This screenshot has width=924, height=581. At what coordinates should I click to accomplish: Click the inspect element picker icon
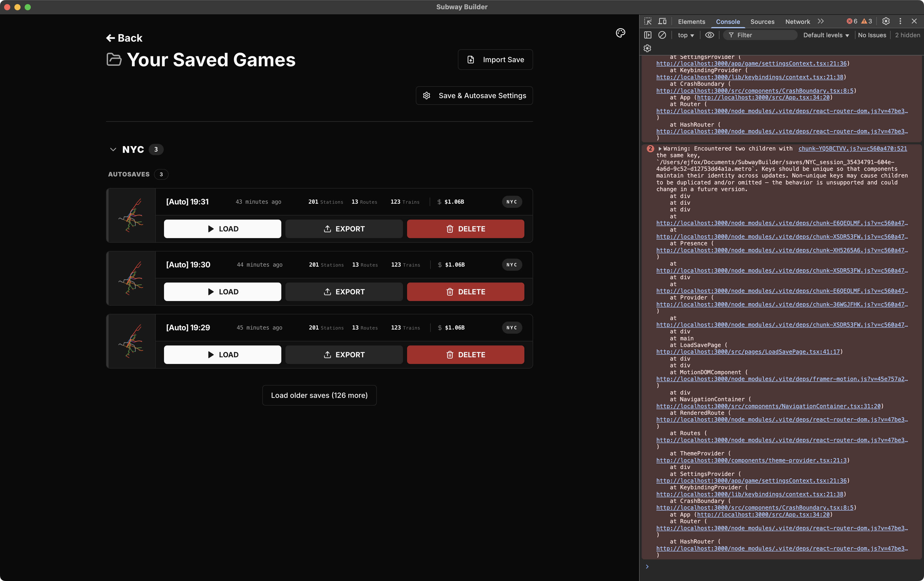(648, 22)
